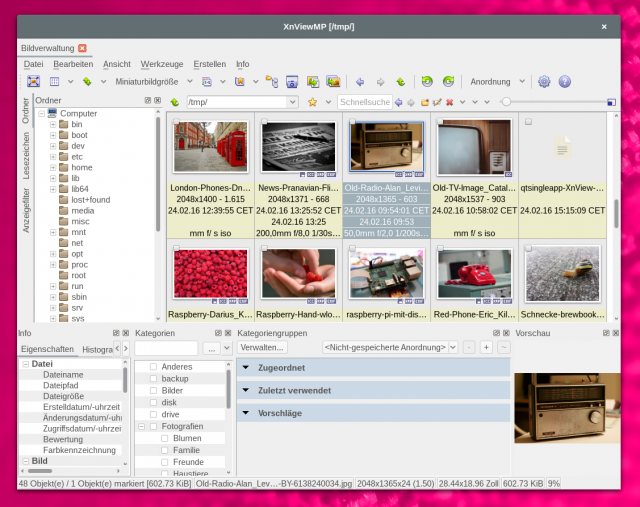This screenshot has height=507, width=640.
Task: Collapse the Vorschläge section
Action: click(x=246, y=413)
